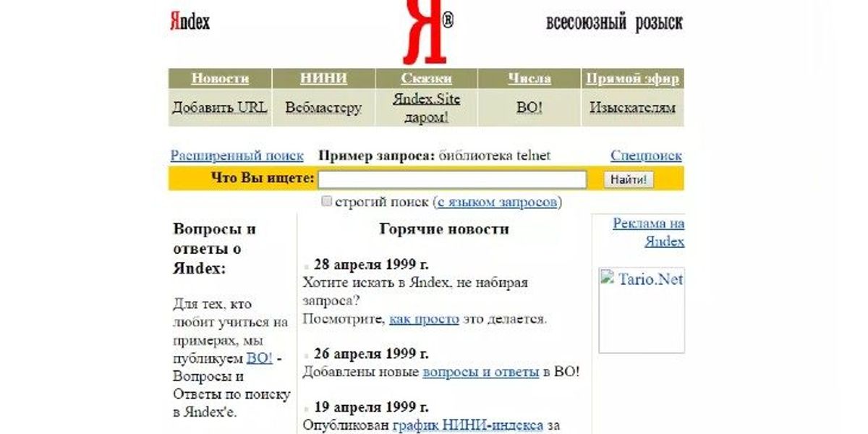Click the date 26 апреля 1999 г.

click(x=371, y=354)
